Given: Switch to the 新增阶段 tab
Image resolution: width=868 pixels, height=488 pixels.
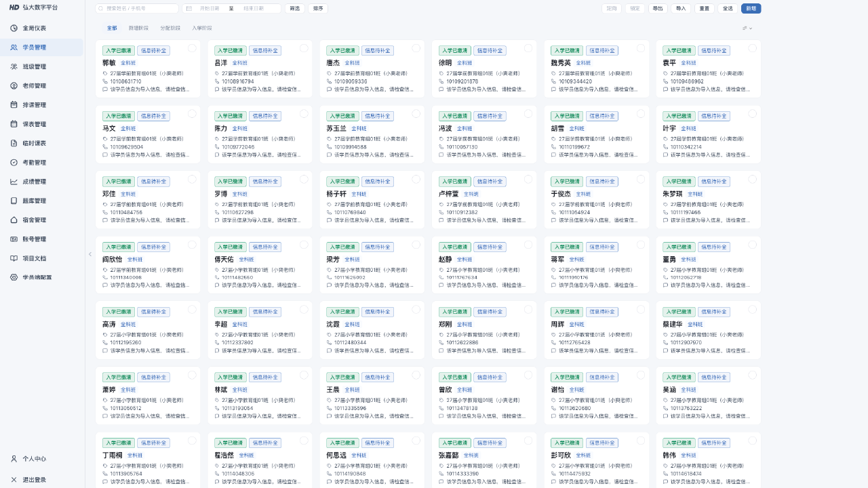Looking at the screenshot, I should (x=139, y=28).
